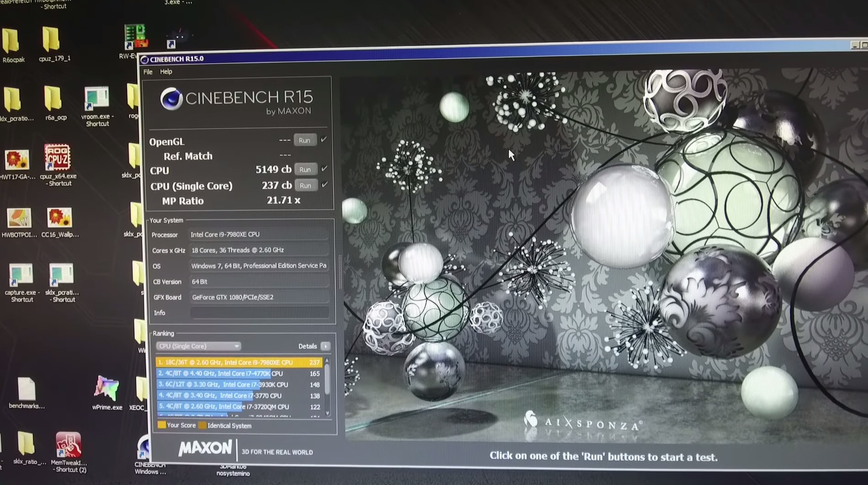Expand the CPU (Single Core) ranking dropdown
The image size is (868, 485).
(x=198, y=346)
